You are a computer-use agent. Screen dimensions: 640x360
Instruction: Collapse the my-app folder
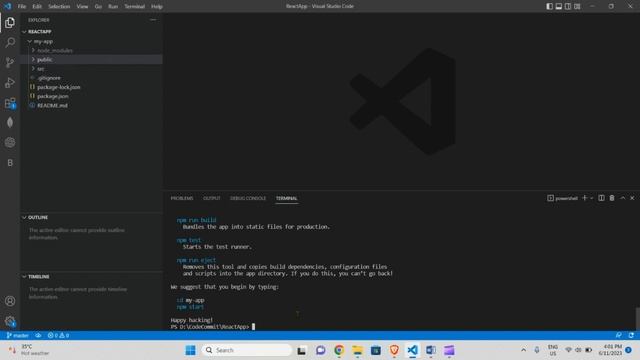[92, 41]
